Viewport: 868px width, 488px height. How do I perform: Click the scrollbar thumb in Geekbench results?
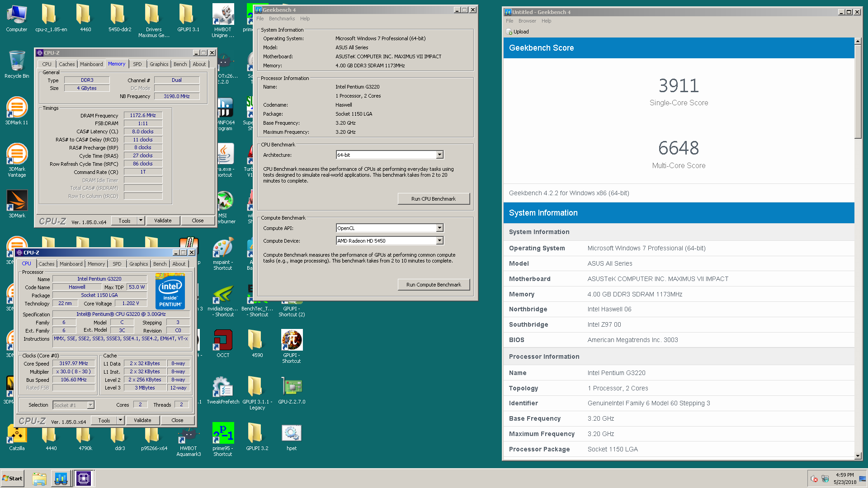(x=858, y=92)
